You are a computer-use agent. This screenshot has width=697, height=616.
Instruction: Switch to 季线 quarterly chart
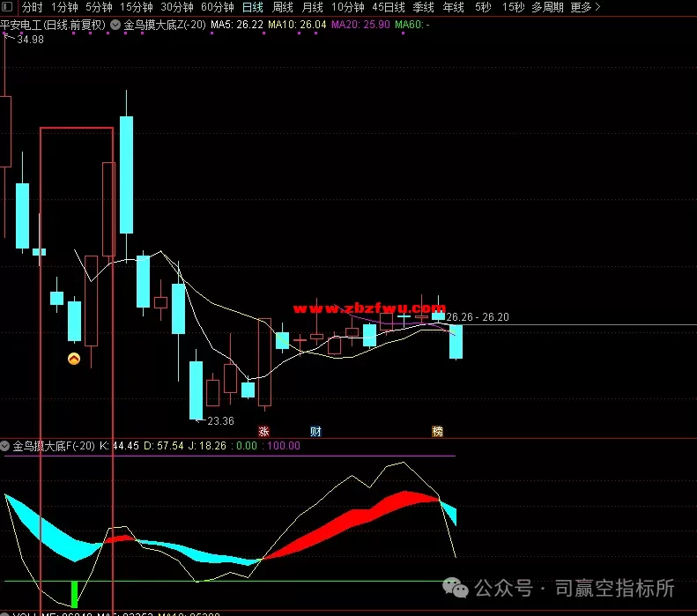coord(423,7)
